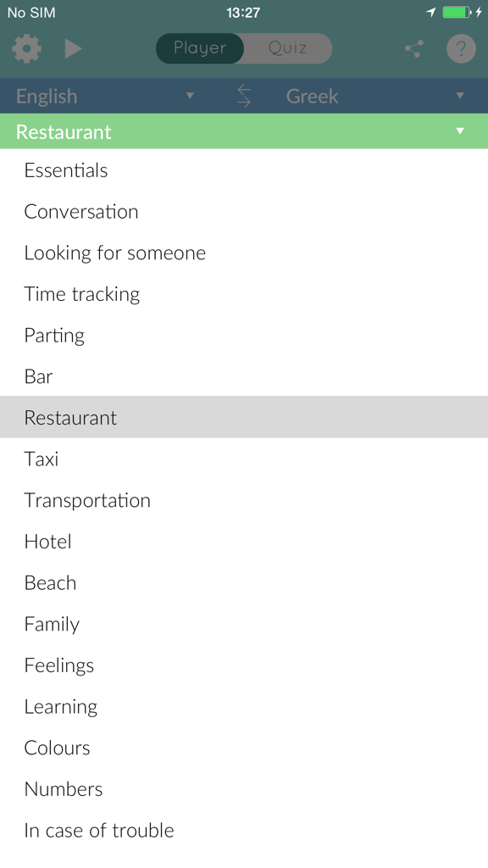The image size is (488, 868).
Task: Switch to Quiz mode
Action: 287,48
